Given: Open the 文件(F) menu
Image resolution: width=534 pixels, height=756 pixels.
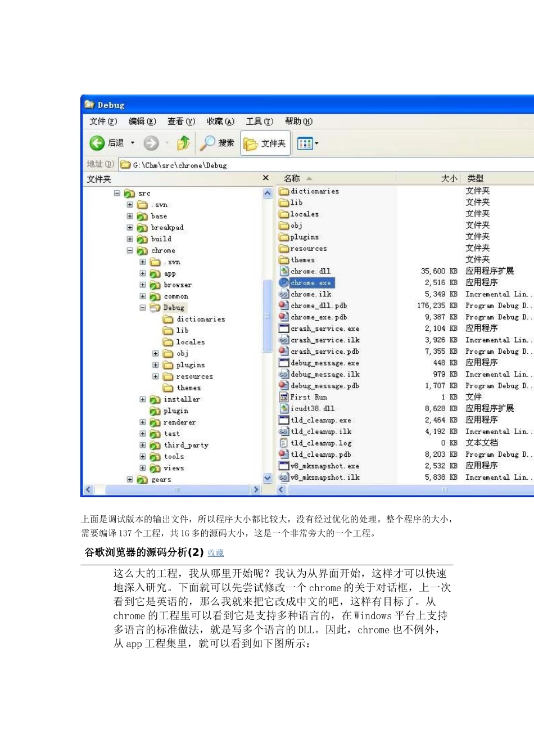Looking at the screenshot, I should click(103, 121).
